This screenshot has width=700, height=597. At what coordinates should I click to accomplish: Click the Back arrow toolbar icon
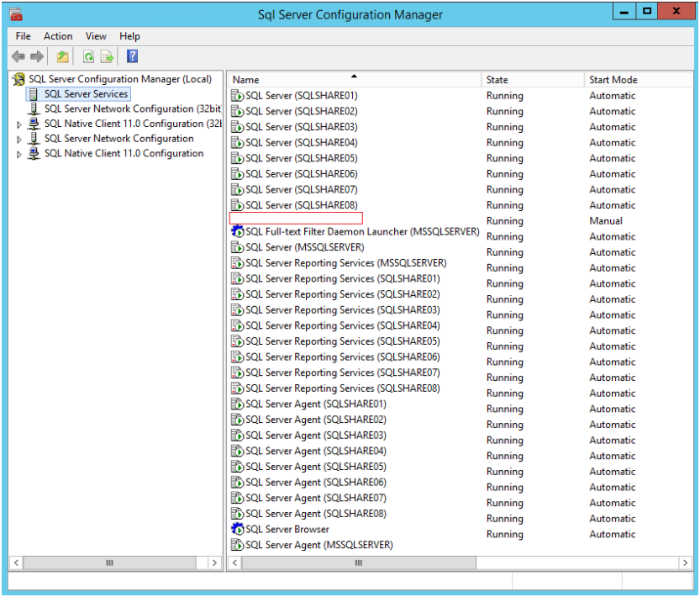click(x=18, y=56)
